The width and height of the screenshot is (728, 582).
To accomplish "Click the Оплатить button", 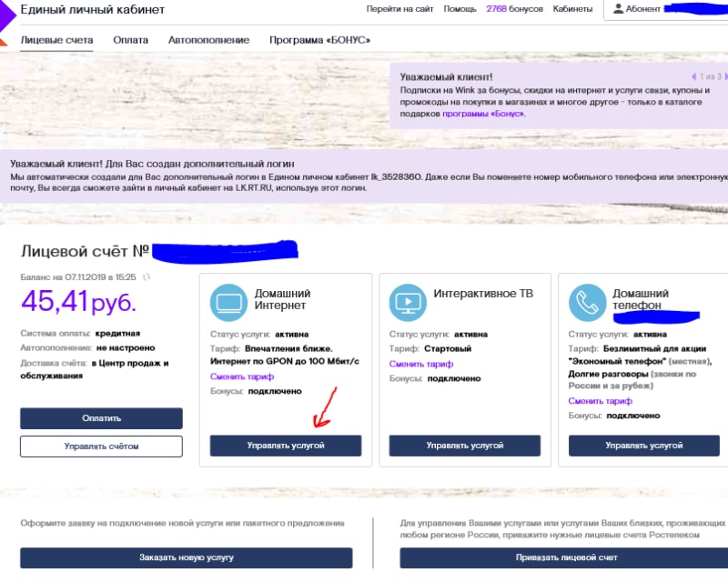I will point(101,418).
